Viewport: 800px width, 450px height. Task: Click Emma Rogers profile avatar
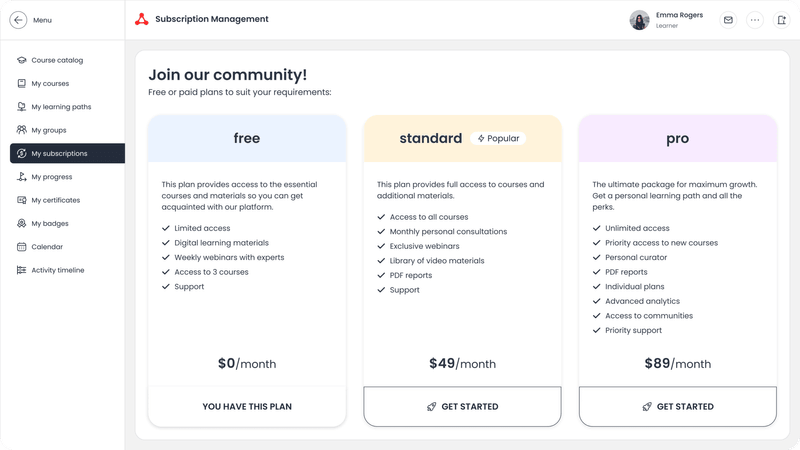639,20
